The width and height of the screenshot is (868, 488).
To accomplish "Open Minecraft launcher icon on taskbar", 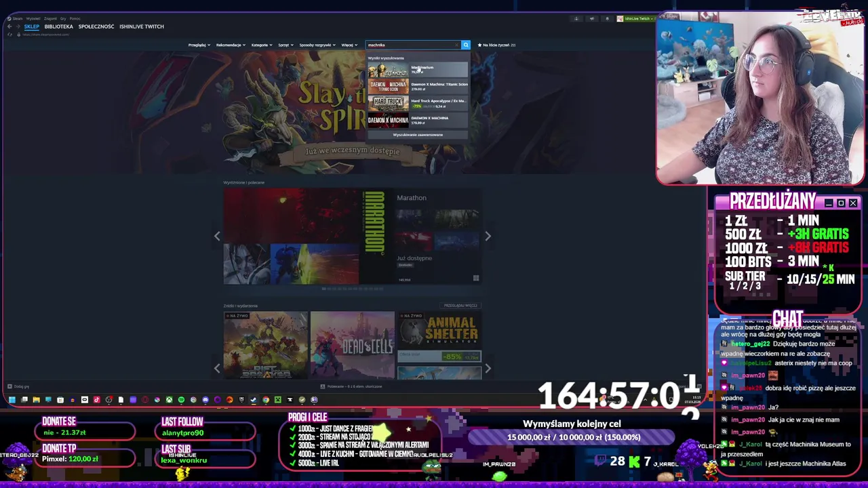I will (x=277, y=400).
